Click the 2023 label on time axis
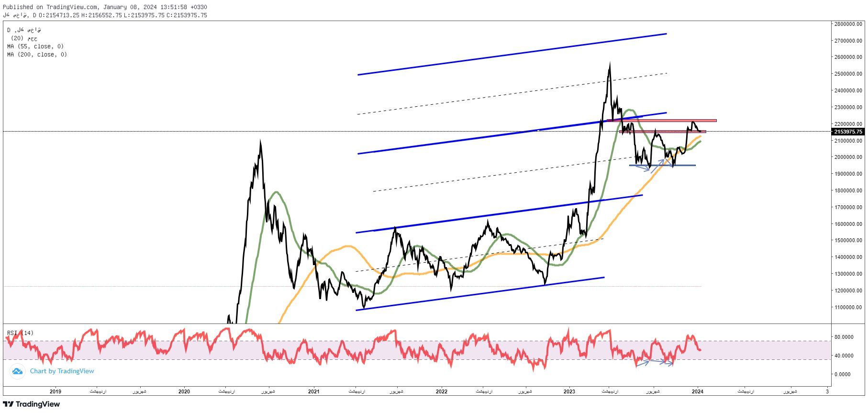The image size is (868, 413). 569,391
